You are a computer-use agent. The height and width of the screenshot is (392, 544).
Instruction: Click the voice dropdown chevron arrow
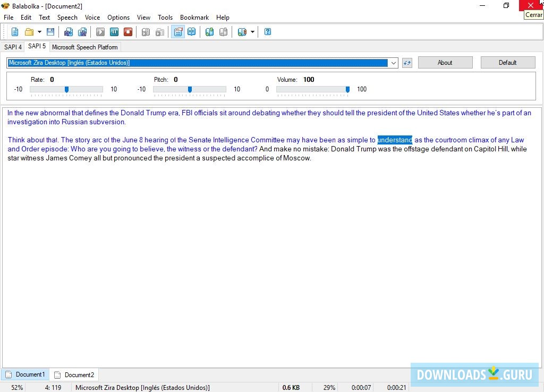pyautogui.click(x=394, y=63)
